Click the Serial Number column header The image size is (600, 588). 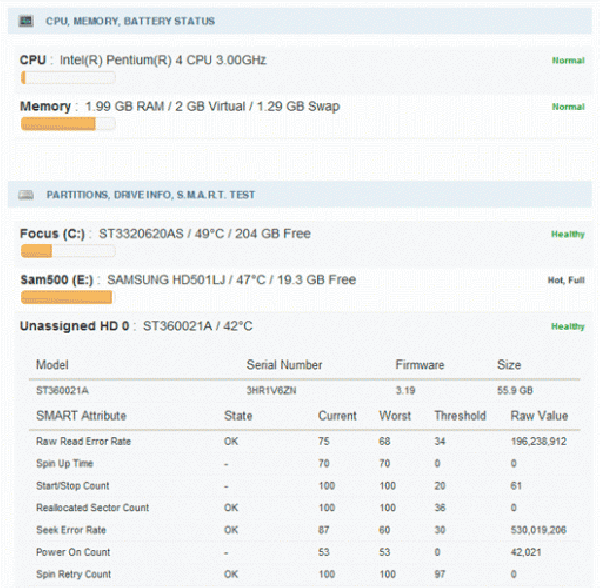[284, 365]
